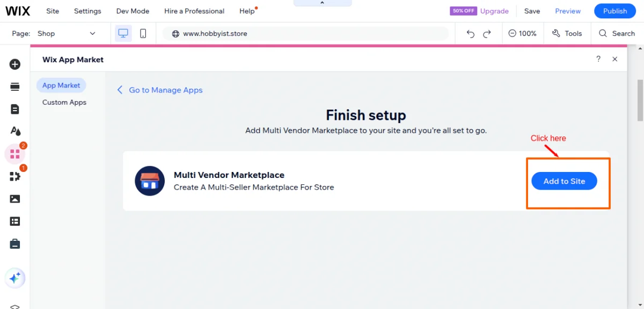
Task: Click Save in the top bar
Action: pyautogui.click(x=532, y=11)
